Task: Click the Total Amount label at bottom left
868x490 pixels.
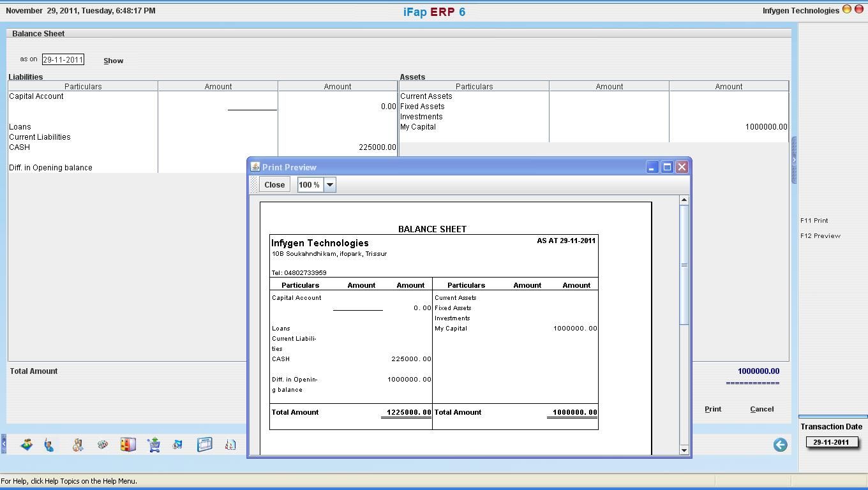Action: [34, 371]
